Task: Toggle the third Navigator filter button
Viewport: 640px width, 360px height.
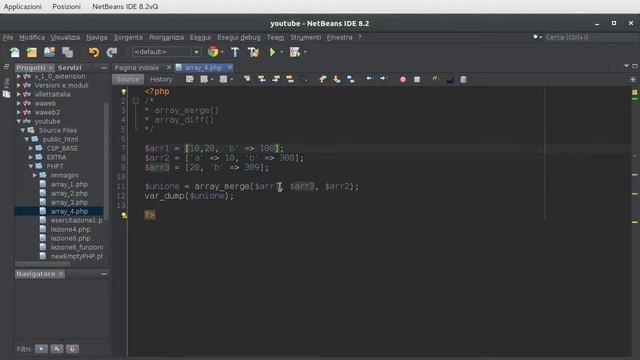Action: click(x=72, y=349)
